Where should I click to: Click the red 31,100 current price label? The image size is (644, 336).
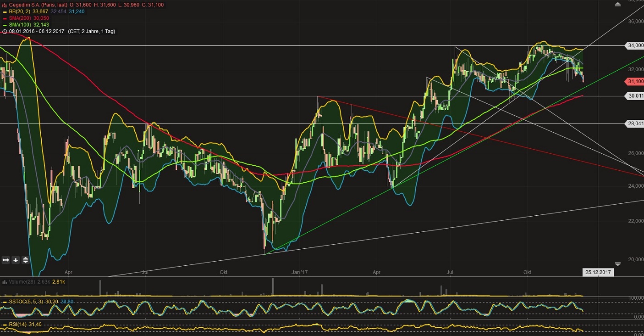point(634,81)
